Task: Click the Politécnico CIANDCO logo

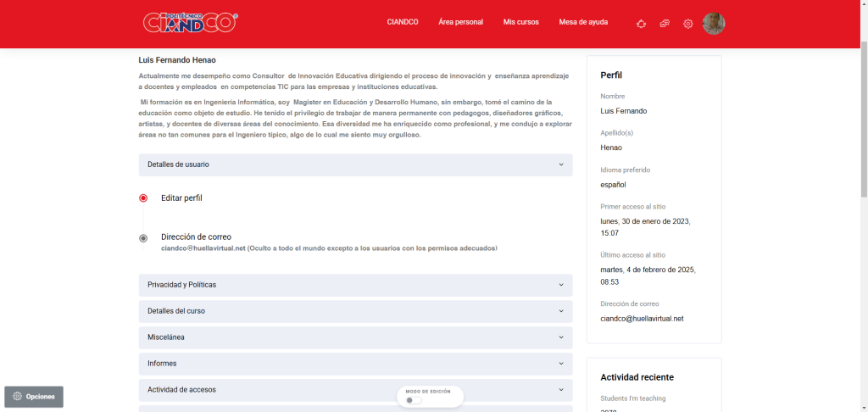Action: click(190, 22)
